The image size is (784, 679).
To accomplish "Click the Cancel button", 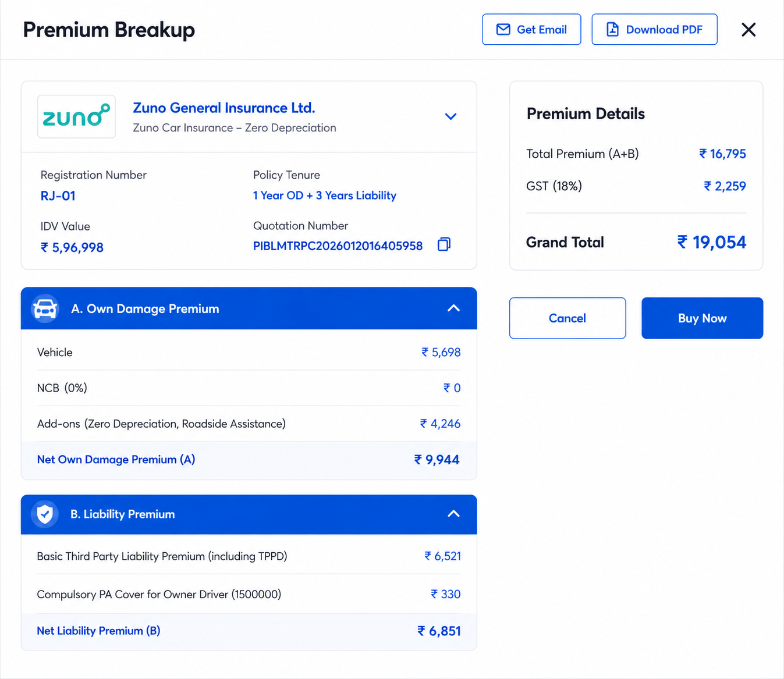I will pyautogui.click(x=567, y=318).
